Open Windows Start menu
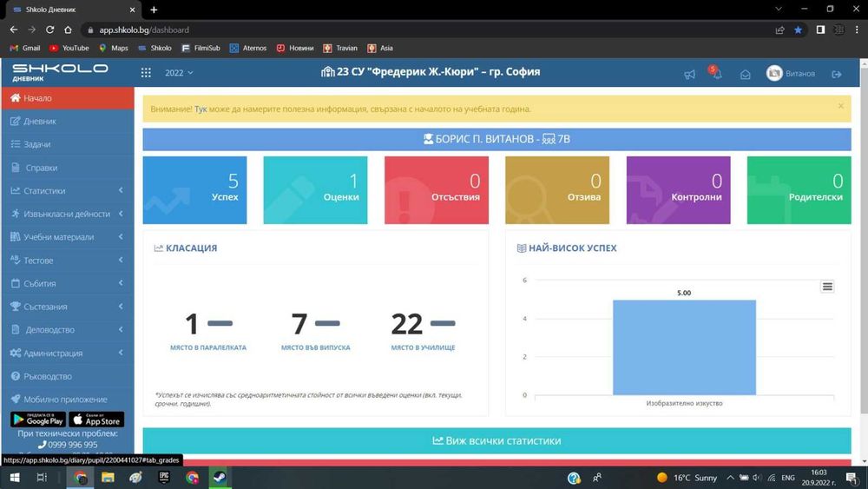 (x=15, y=478)
